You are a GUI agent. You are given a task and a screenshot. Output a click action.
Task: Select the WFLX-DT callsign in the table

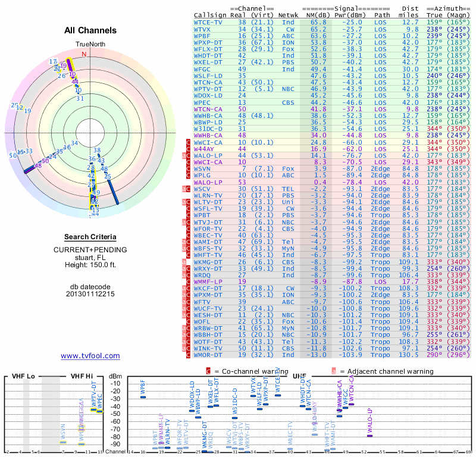point(208,49)
